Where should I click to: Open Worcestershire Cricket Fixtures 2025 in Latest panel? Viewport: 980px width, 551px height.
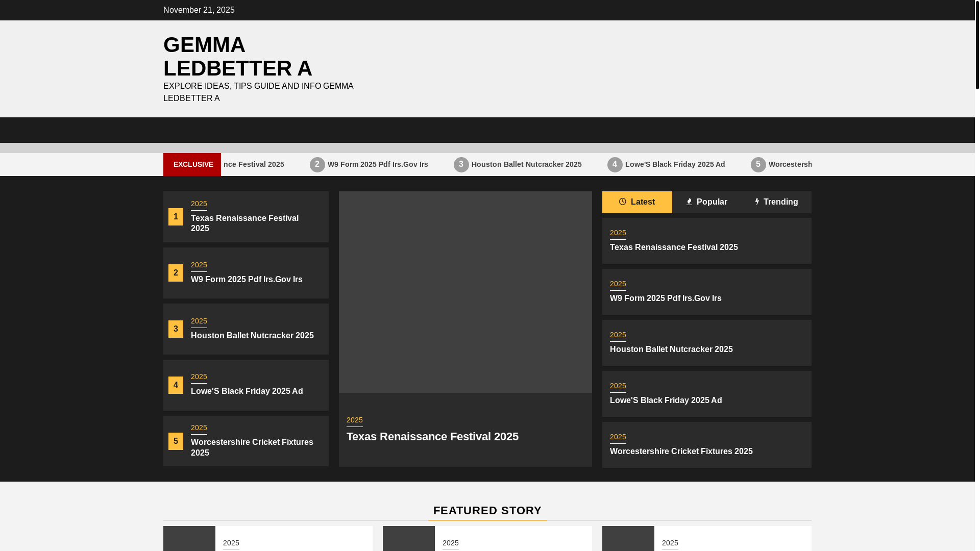click(x=681, y=452)
